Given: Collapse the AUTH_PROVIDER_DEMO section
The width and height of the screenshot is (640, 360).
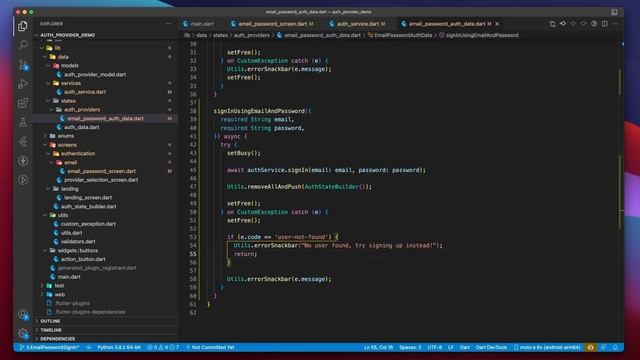Looking at the screenshot, I should click(x=68, y=35).
